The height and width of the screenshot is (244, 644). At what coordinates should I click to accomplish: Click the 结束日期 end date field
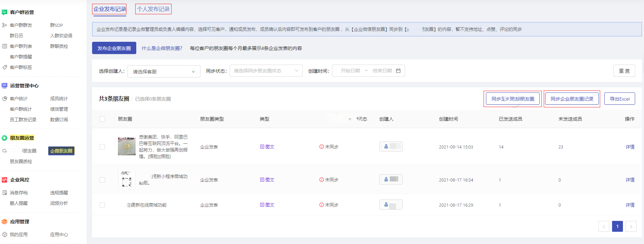coord(382,71)
